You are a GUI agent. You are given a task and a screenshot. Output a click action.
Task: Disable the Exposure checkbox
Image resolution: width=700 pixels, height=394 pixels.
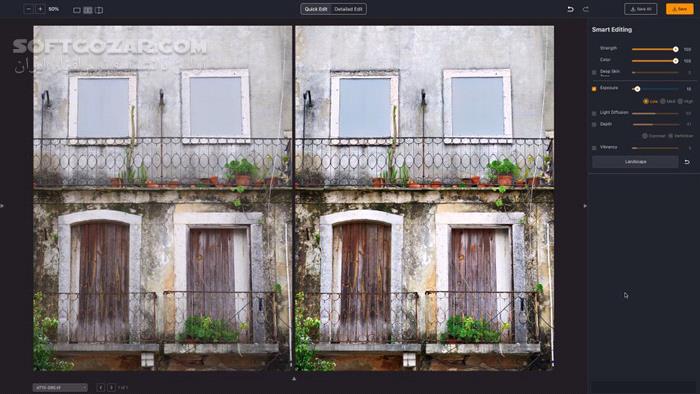click(x=594, y=89)
